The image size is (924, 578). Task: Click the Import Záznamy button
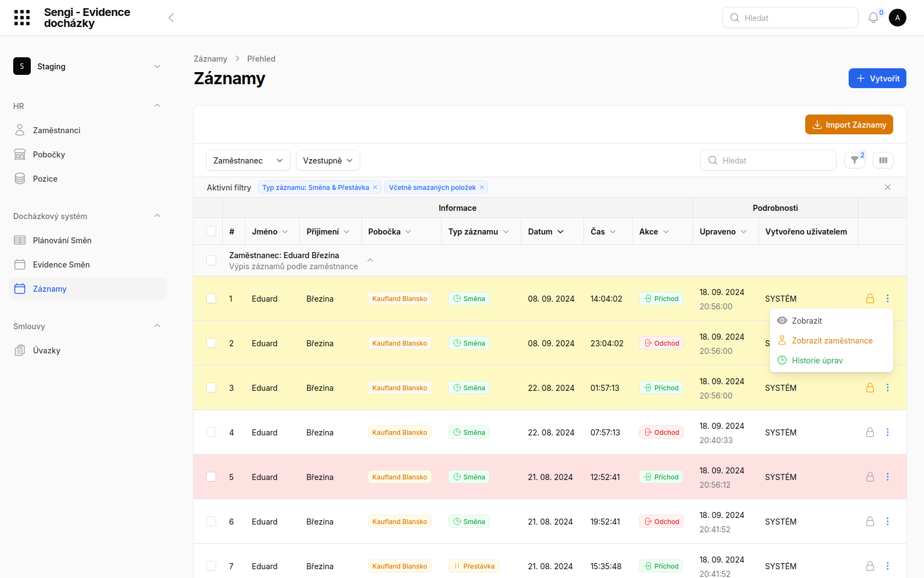point(849,124)
